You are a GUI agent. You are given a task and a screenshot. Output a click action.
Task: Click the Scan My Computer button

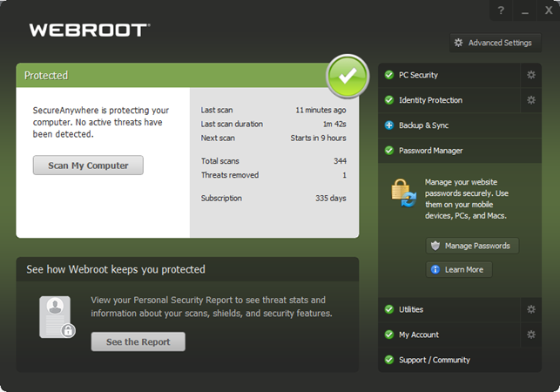[x=88, y=166]
